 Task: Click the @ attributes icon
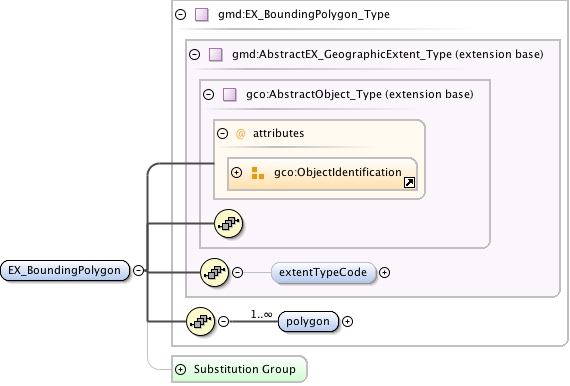click(x=240, y=134)
